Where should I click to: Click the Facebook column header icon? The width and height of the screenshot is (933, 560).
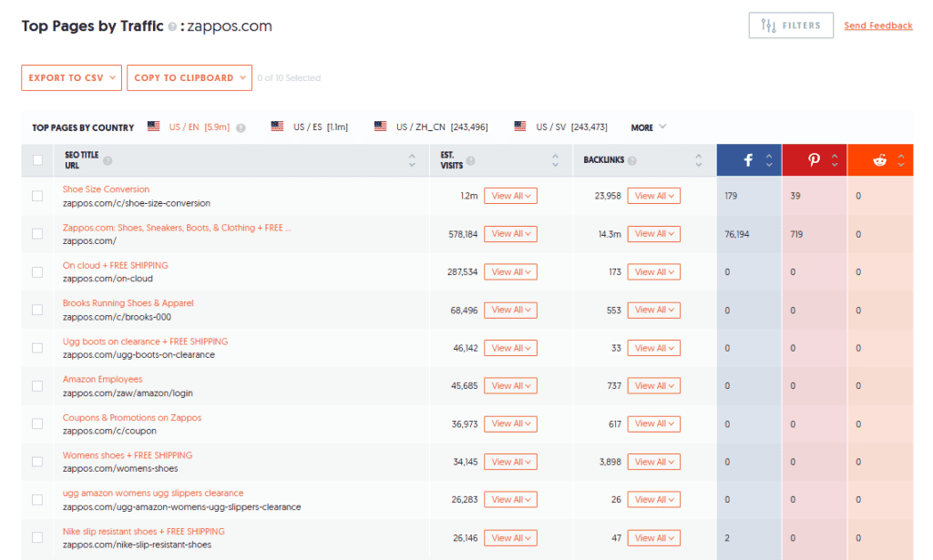[748, 160]
